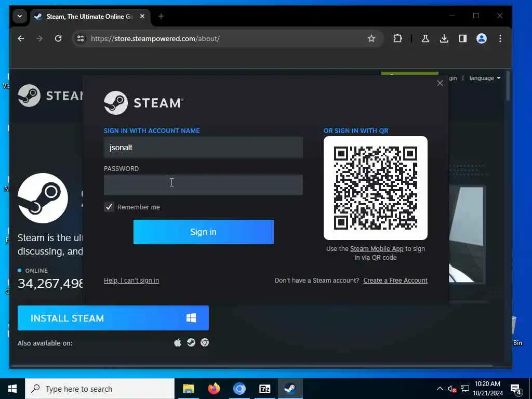532x399 pixels.
Task: Click the large Steam logo on the page
Action: pos(43,198)
